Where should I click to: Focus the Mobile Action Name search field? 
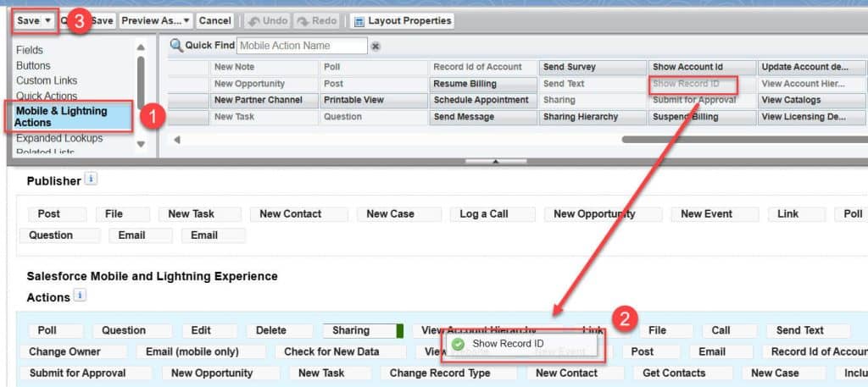tap(302, 46)
